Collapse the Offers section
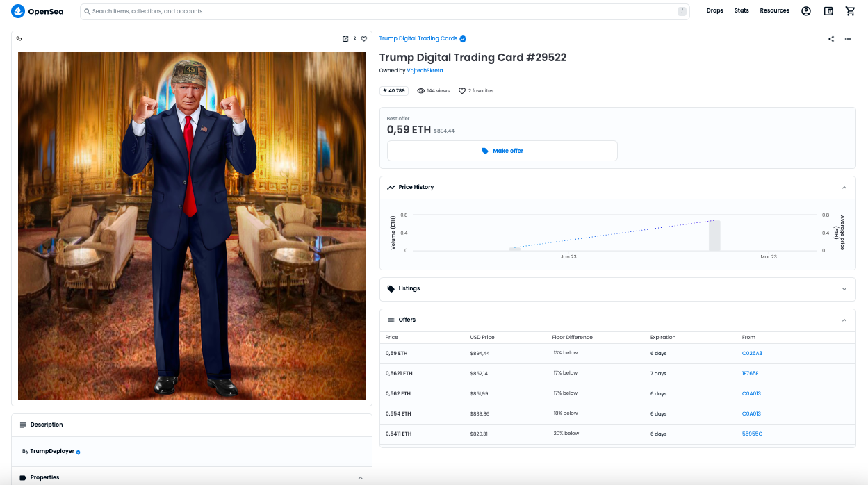Screen dimensions: 868x485 [x=844, y=320]
